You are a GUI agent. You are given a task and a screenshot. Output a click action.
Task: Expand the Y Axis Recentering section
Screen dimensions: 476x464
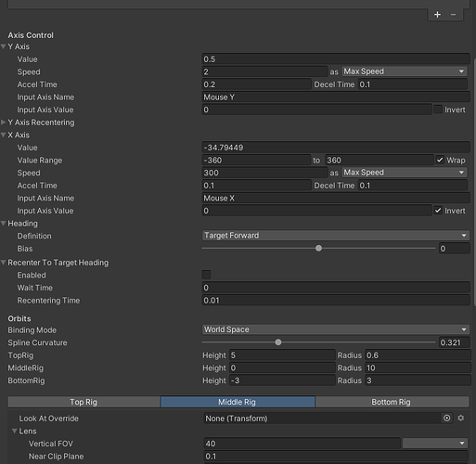coord(4,122)
